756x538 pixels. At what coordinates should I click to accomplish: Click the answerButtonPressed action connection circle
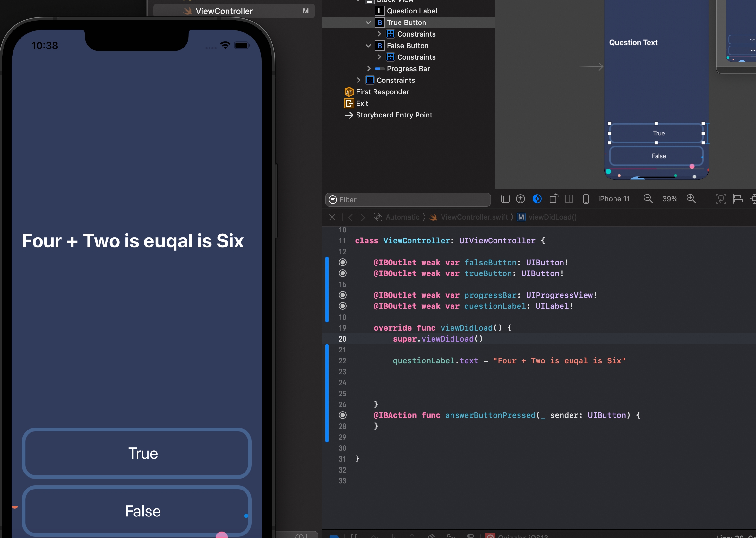tap(343, 415)
